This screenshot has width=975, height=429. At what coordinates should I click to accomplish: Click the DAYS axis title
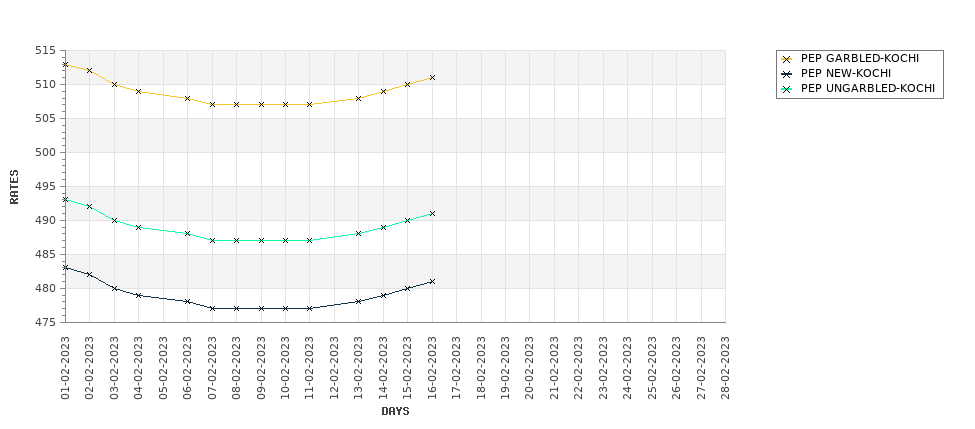(x=395, y=412)
